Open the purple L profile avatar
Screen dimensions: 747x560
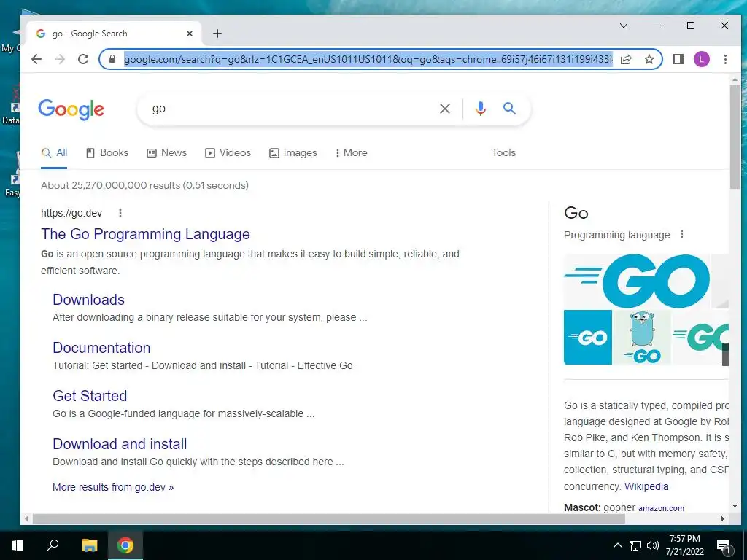(701, 59)
